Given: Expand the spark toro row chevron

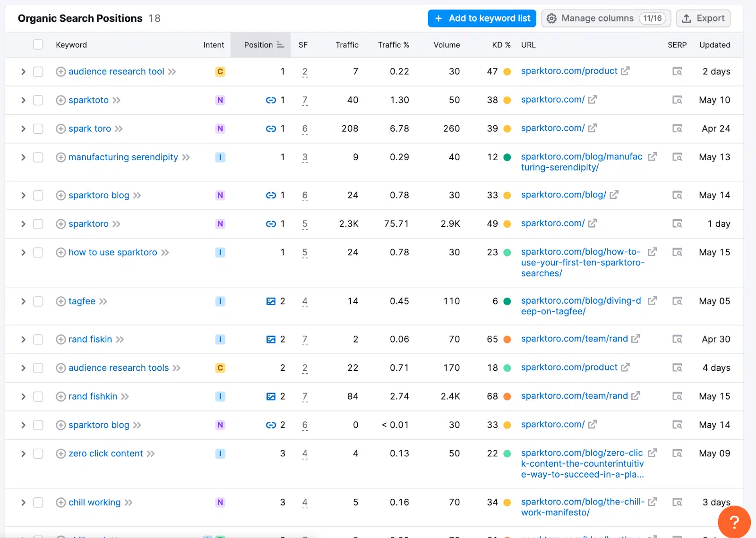Looking at the screenshot, I should click(x=23, y=128).
